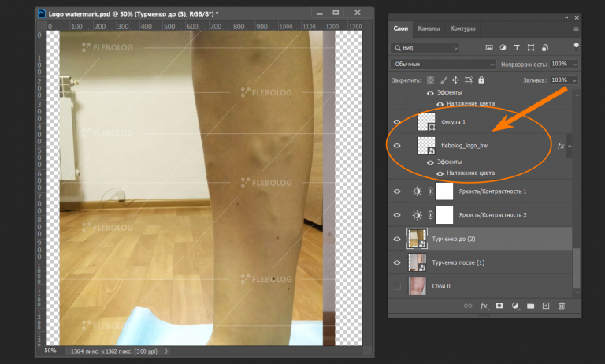Create new group folder icon
Image resolution: width=605 pixels, height=364 pixels.
pos(530,306)
